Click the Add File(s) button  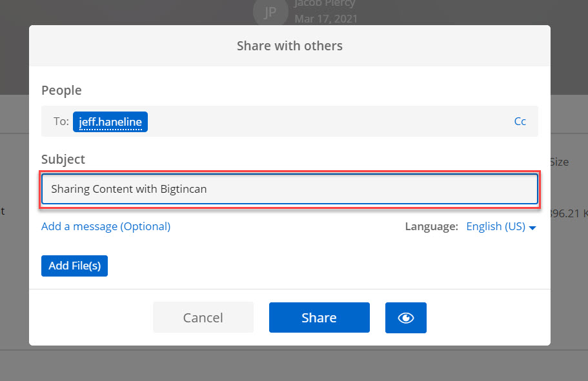click(x=75, y=266)
